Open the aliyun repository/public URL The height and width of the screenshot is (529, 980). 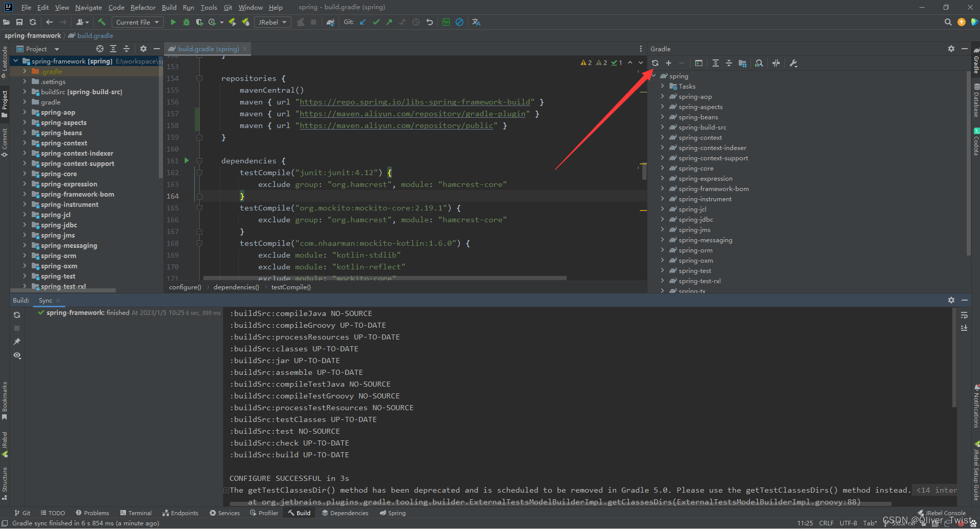click(x=397, y=125)
